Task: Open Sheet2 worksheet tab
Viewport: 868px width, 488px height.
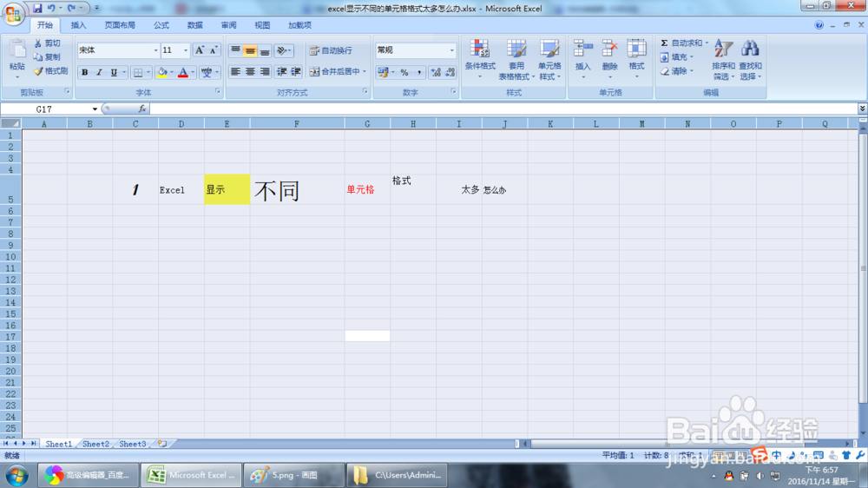Action: point(95,444)
